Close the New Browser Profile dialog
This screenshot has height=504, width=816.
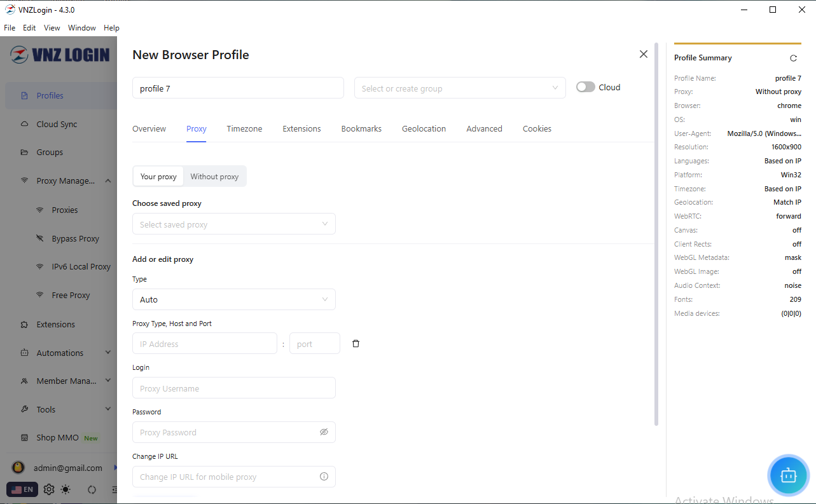[643, 55]
